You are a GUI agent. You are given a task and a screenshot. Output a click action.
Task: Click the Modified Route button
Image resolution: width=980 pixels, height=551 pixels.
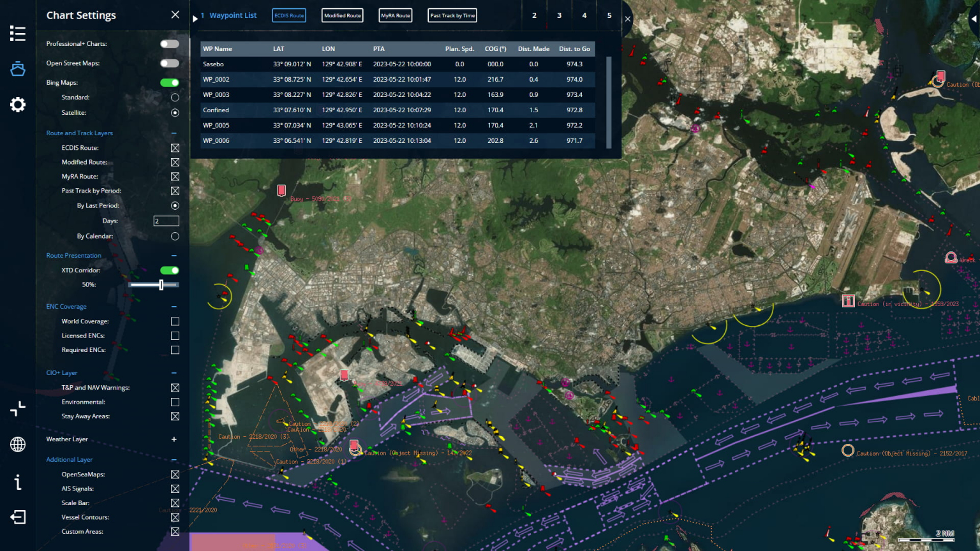[342, 15]
